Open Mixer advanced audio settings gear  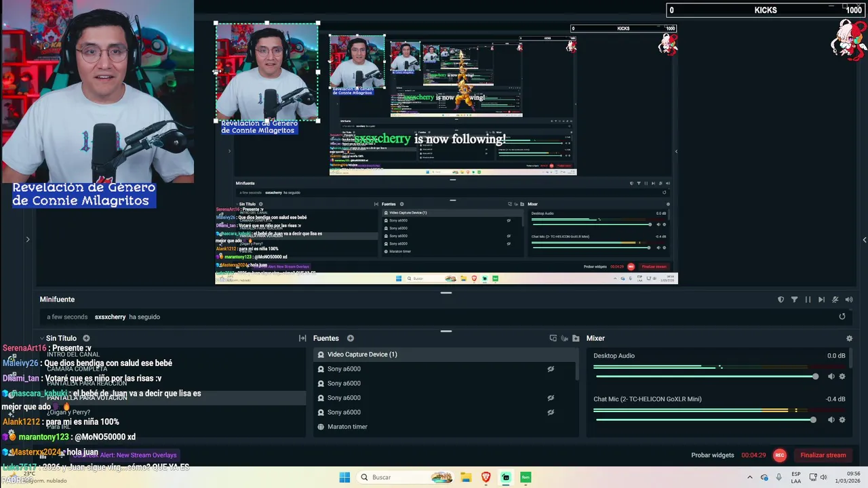(x=849, y=338)
